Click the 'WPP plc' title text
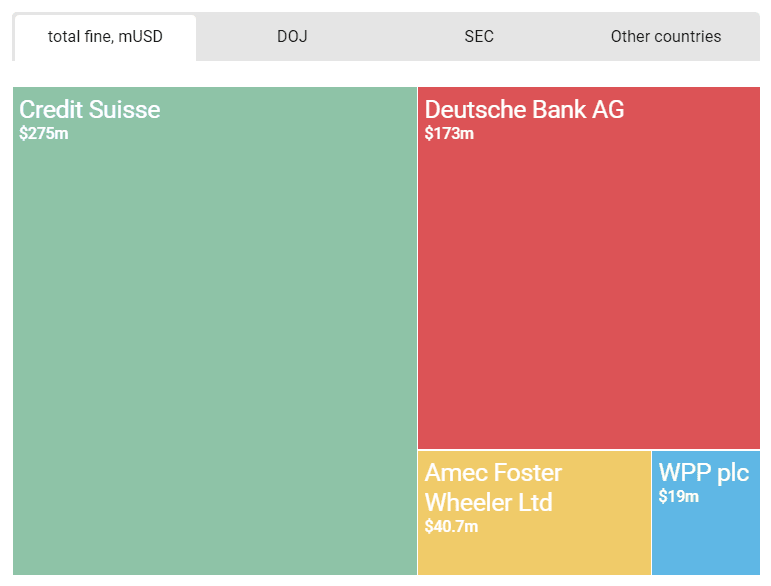The image size is (771, 586). click(703, 473)
